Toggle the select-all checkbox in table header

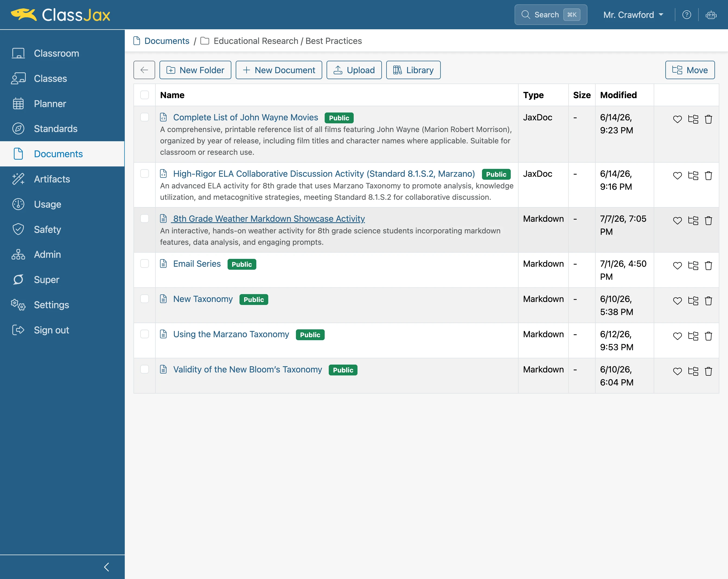pos(145,95)
